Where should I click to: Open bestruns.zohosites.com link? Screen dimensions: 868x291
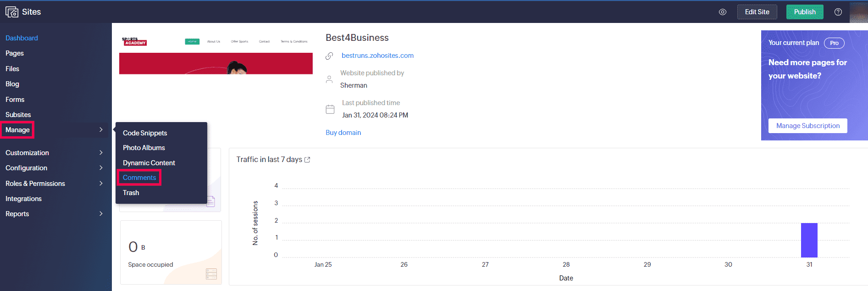coord(377,56)
